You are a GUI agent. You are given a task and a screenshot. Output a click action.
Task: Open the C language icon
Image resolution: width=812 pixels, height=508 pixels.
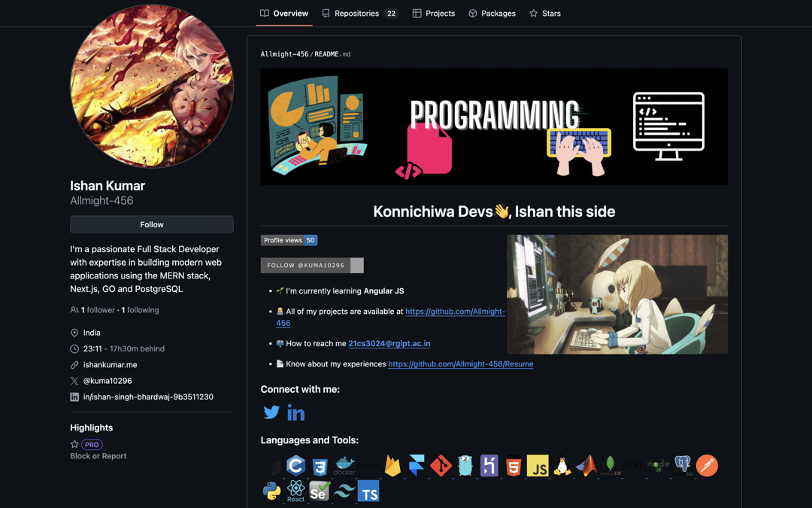295,466
